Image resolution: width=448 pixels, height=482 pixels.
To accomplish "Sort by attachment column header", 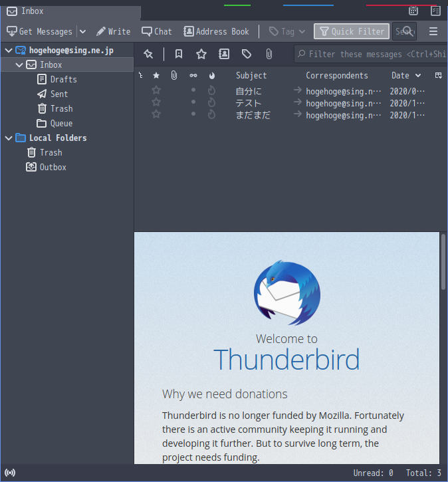I will [x=174, y=75].
